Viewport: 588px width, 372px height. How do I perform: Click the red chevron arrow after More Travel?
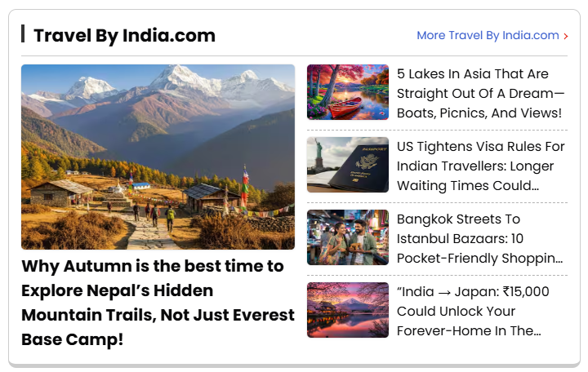566,36
